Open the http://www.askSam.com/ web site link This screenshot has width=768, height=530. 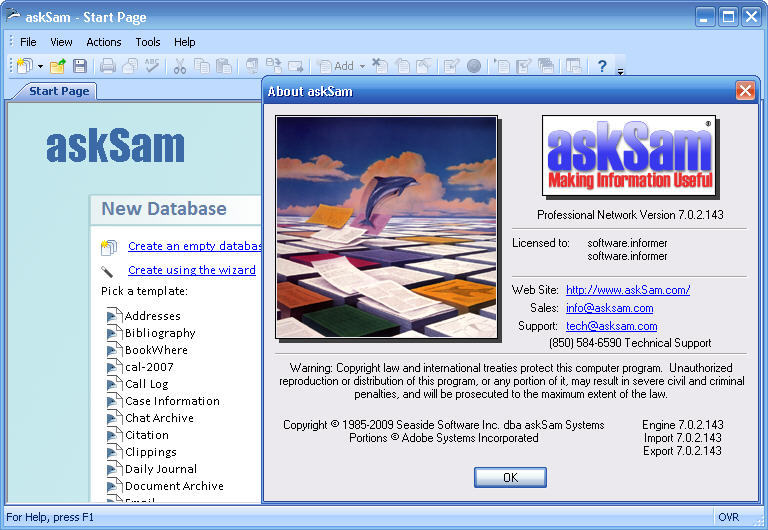coord(628,290)
